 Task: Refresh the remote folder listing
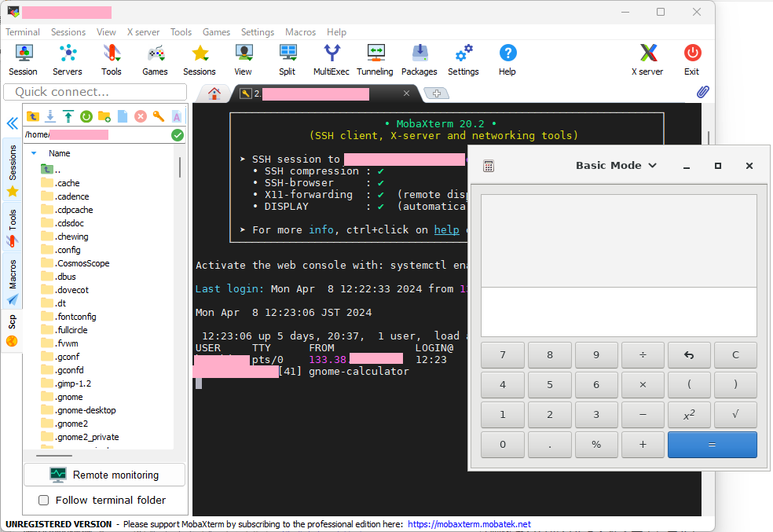click(x=86, y=116)
